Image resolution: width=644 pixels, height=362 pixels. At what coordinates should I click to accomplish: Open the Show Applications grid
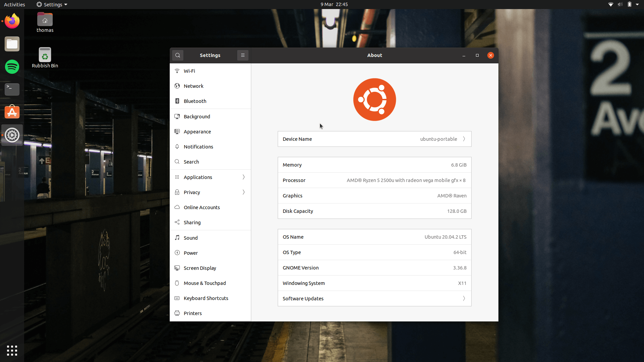pos(12,350)
